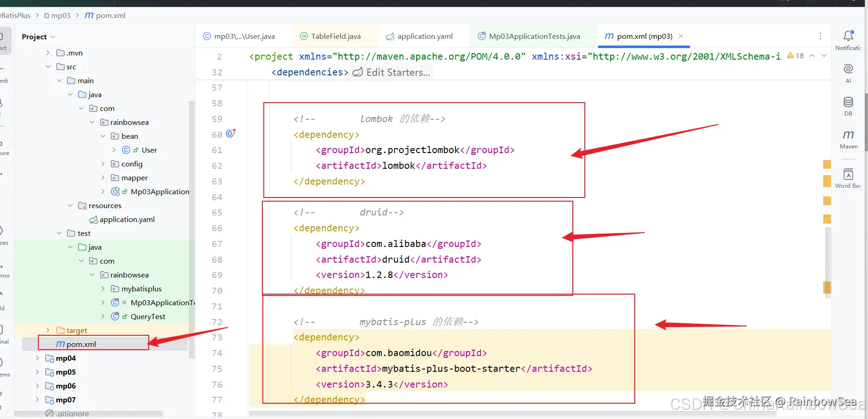
Task: Select pom.xml in the project tree
Action: [x=81, y=344]
